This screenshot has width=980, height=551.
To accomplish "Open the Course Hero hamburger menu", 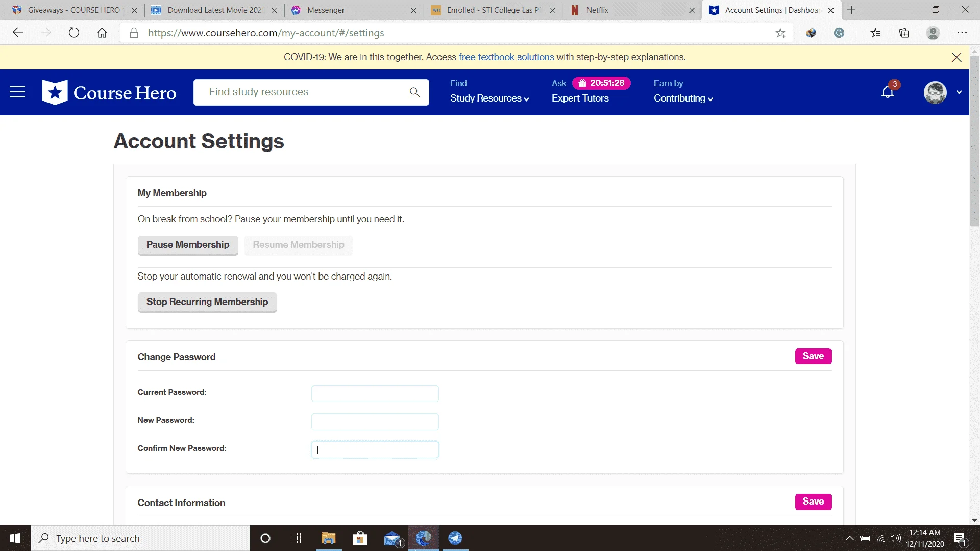I will [17, 92].
